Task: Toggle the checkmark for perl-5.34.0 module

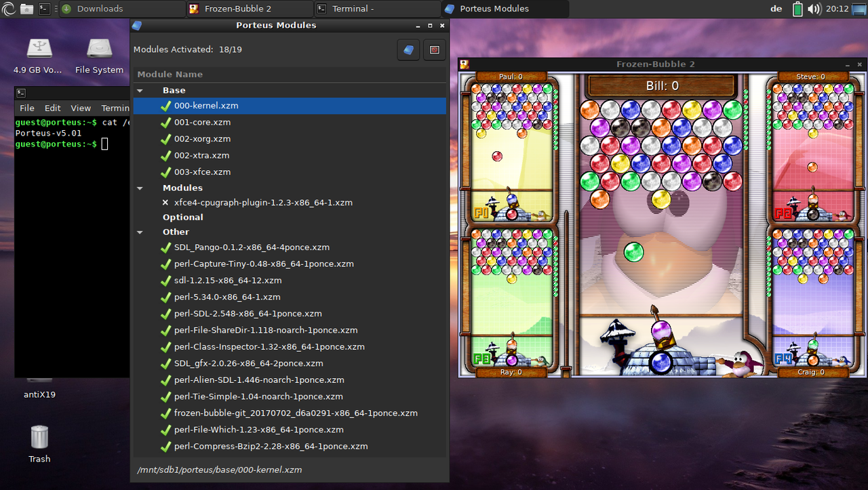Action: tap(165, 298)
